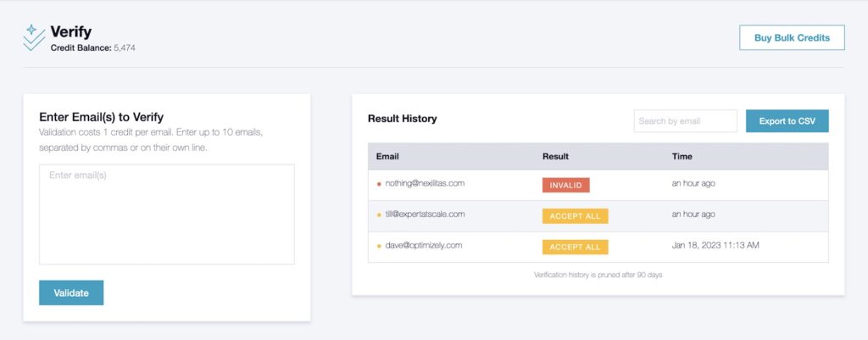Click the Search by email field

point(685,121)
